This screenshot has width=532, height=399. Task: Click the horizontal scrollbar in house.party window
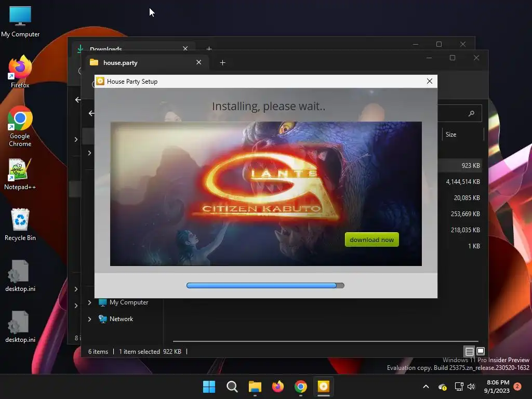click(x=325, y=341)
